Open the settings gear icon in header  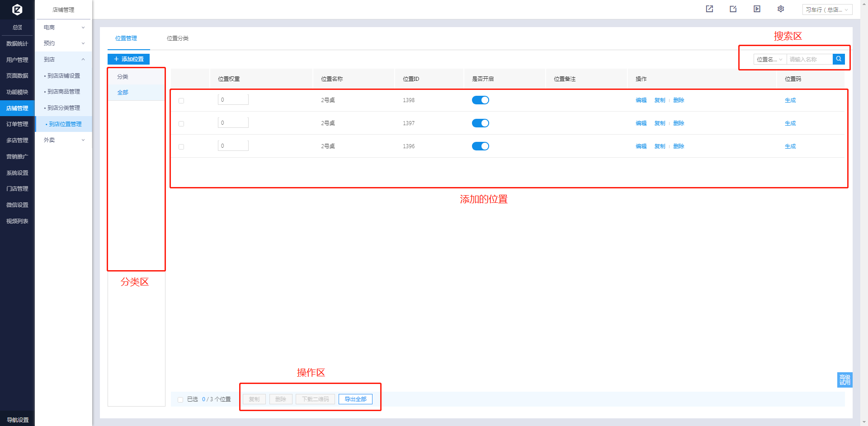(780, 9)
